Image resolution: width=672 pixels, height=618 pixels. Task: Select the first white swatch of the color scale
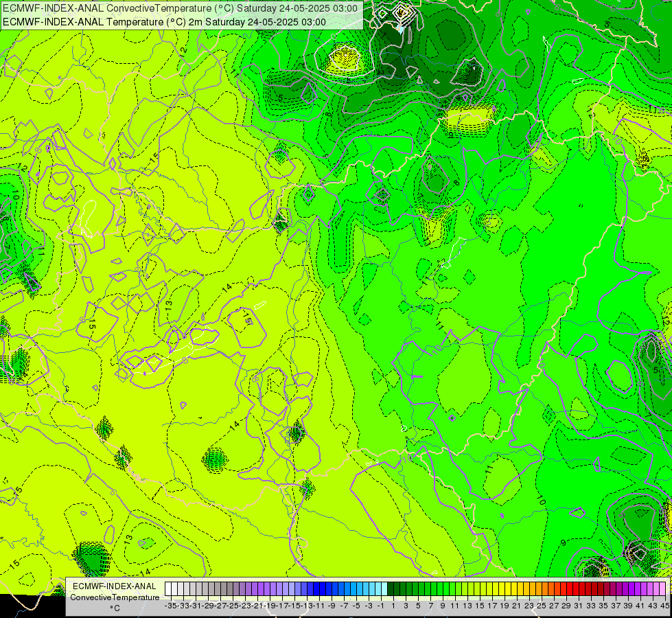tap(168, 589)
